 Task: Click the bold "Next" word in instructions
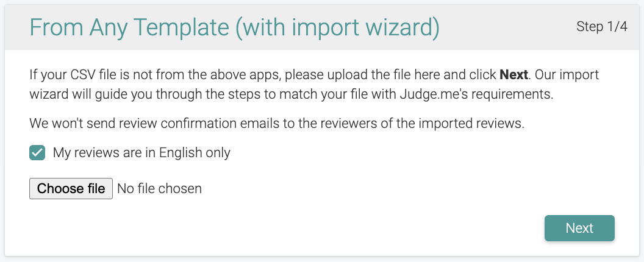513,76
